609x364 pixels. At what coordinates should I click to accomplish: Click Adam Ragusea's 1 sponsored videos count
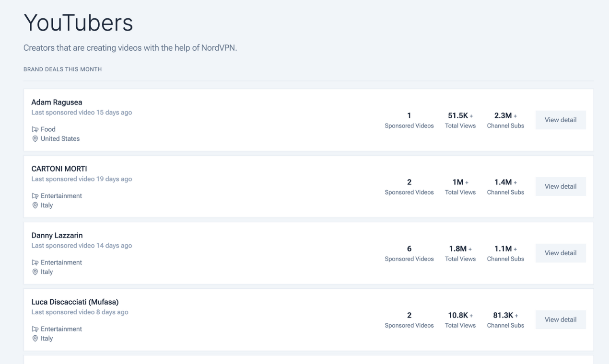pyautogui.click(x=409, y=115)
